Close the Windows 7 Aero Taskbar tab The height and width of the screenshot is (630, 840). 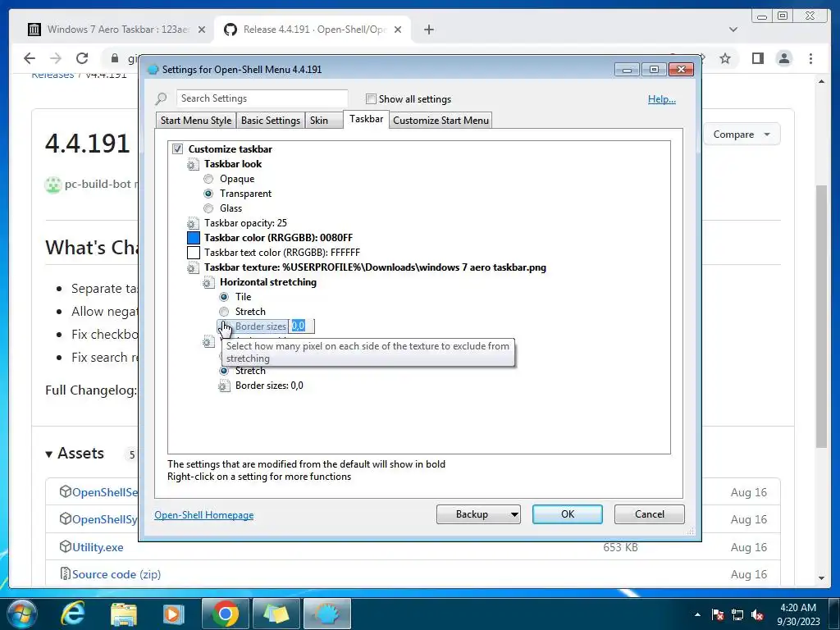tap(202, 30)
